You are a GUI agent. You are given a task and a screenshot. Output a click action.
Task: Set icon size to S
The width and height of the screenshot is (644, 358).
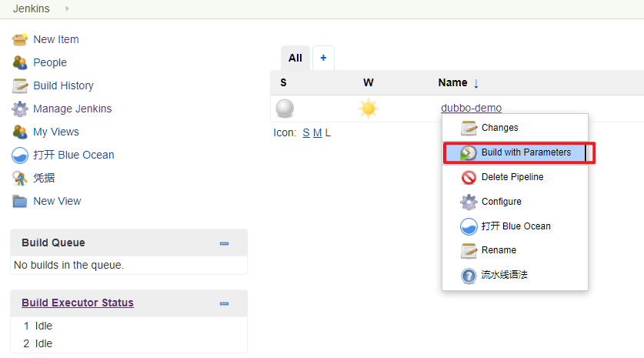pos(306,132)
